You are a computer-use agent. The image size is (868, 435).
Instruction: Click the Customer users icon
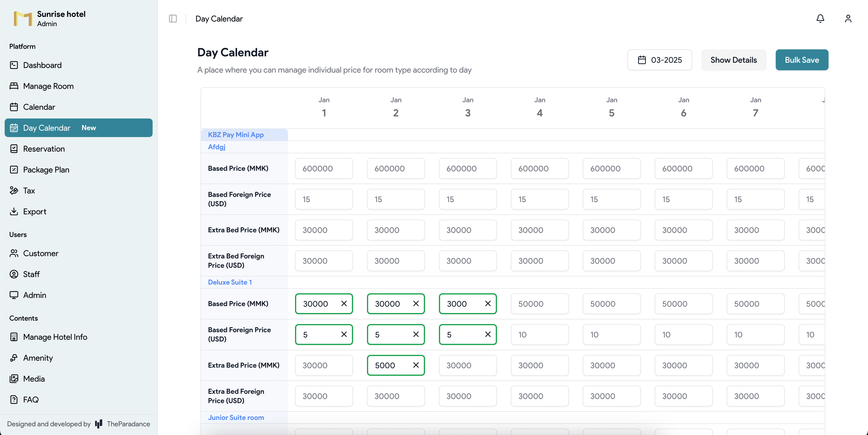point(14,253)
